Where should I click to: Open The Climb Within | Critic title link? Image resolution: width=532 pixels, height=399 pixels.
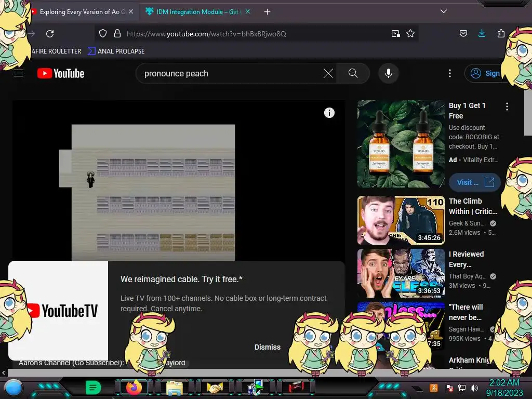(473, 206)
